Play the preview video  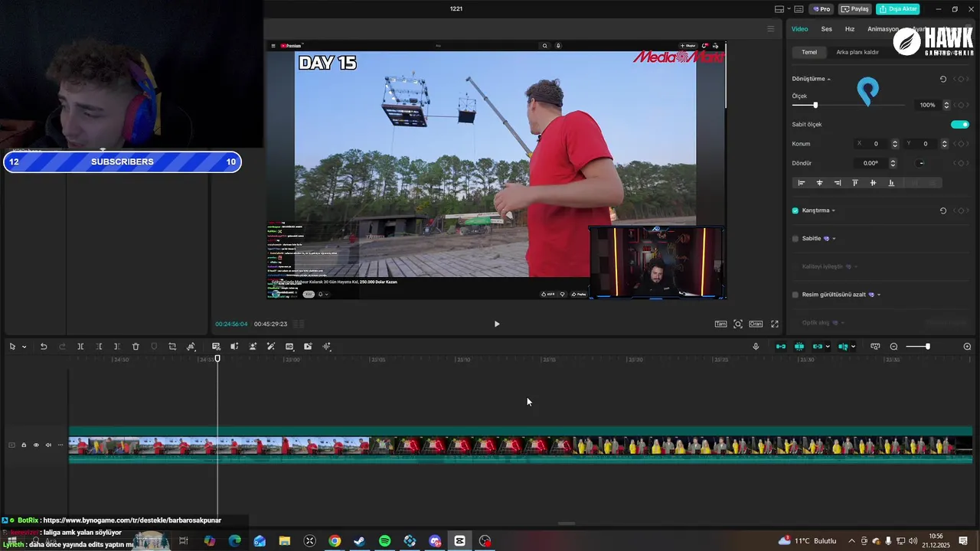coord(496,324)
